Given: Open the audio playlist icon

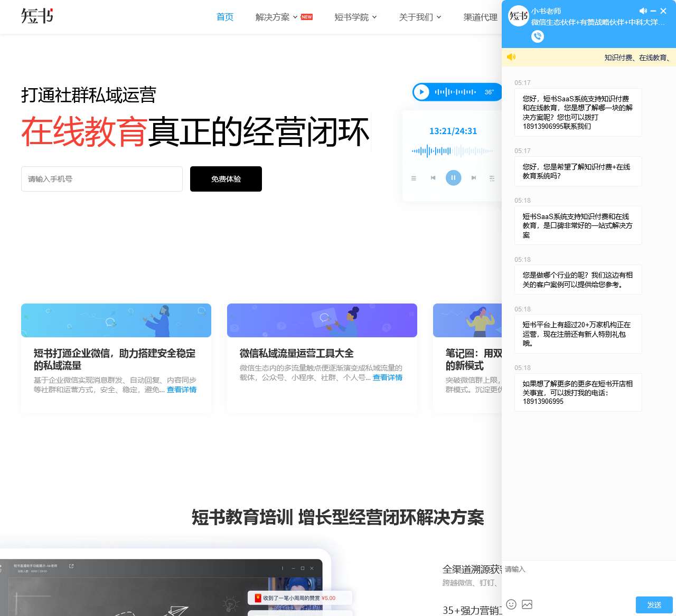Looking at the screenshot, I should (x=414, y=178).
